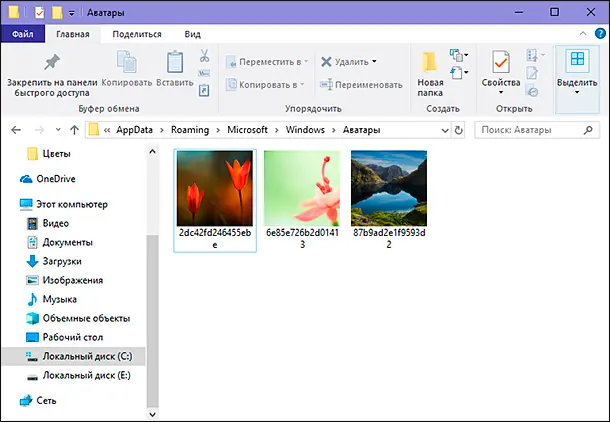
Task: Open OneDrive in the navigation pane
Action: pyautogui.click(x=55, y=179)
